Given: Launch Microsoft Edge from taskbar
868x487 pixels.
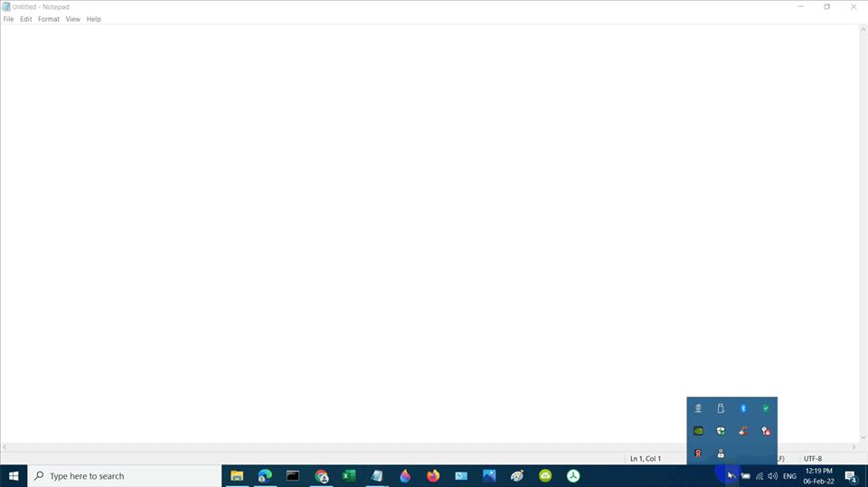Looking at the screenshot, I should pyautogui.click(x=265, y=475).
